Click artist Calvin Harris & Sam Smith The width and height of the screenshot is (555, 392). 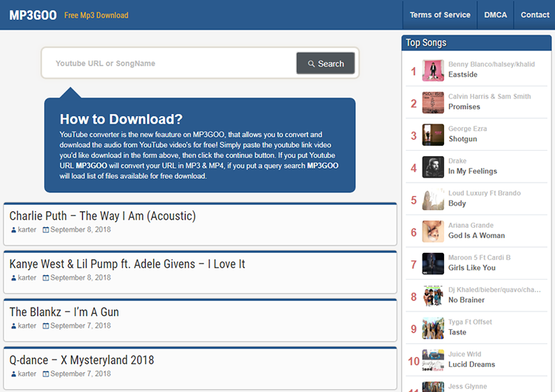click(x=490, y=96)
